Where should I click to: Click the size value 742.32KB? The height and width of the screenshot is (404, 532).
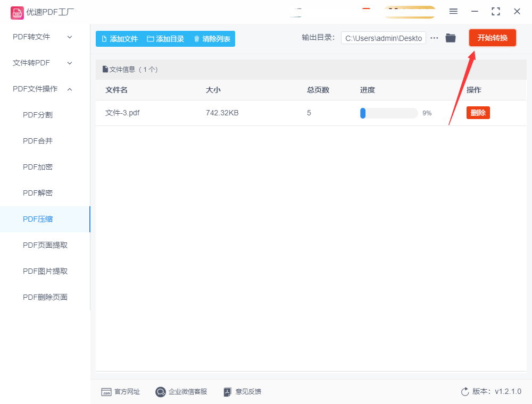pos(222,113)
